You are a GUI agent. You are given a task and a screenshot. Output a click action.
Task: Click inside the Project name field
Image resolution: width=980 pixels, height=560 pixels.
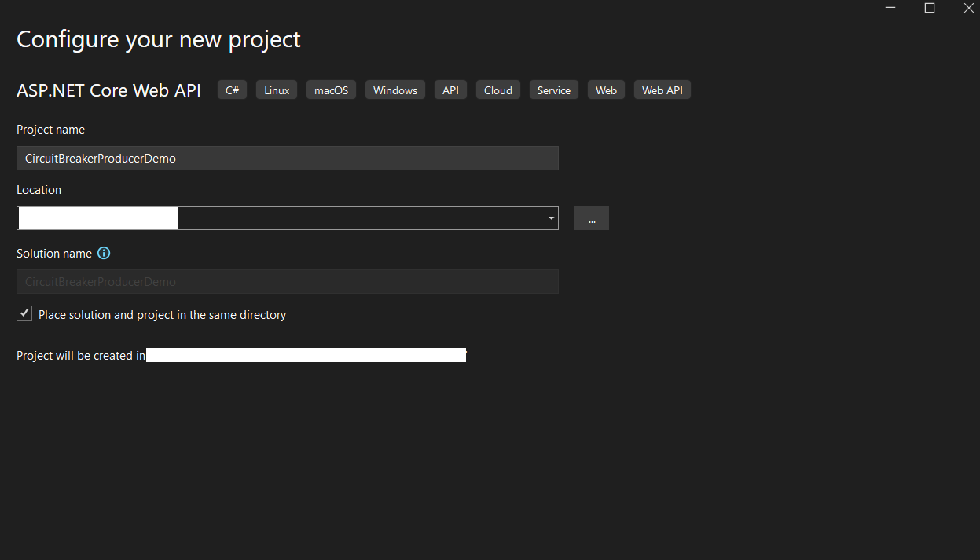tap(287, 158)
